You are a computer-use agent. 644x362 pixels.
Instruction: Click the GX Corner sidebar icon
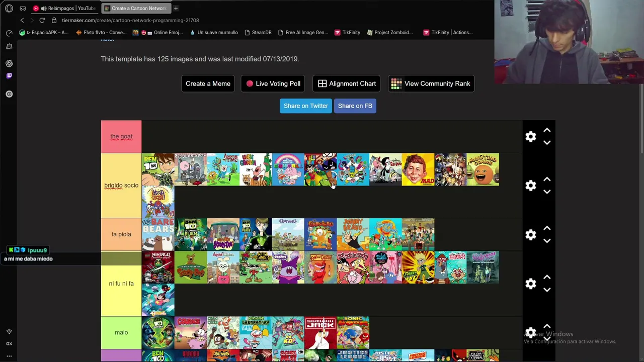tap(9, 344)
